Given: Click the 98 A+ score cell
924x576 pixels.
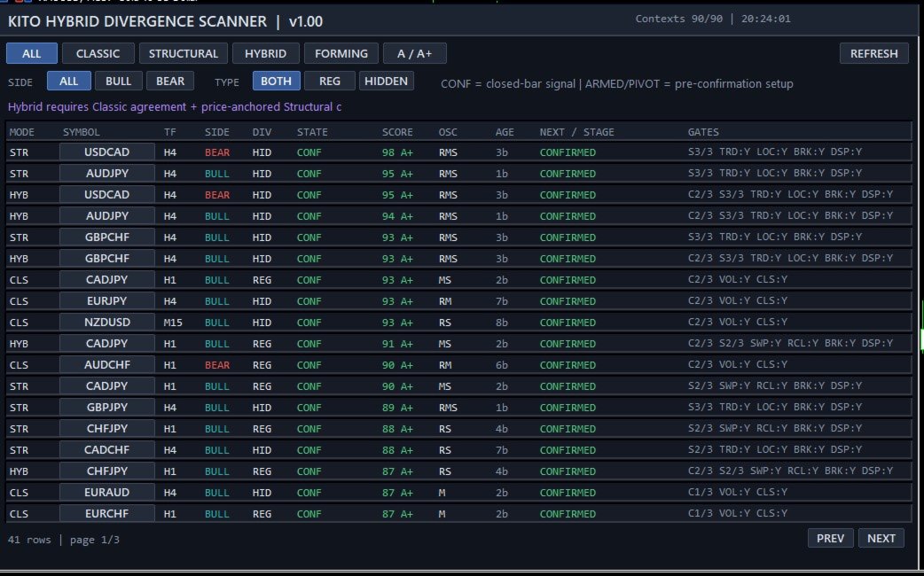Looking at the screenshot, I should click(x=397, y=152).
